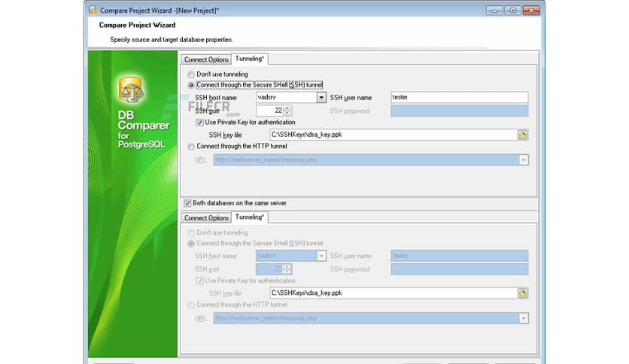The width and height of the screenshot is (629, 364).
Task: Increase lower SSH port value
Action: coord(287,266)
